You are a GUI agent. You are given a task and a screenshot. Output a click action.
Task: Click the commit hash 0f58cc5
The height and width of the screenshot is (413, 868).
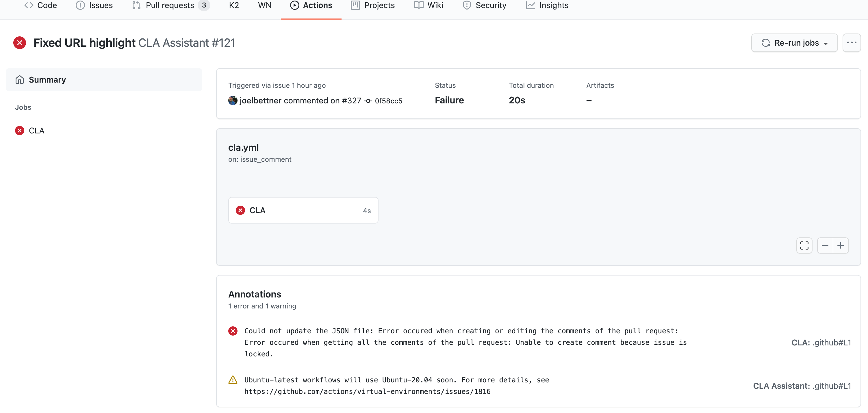[388, 101]
